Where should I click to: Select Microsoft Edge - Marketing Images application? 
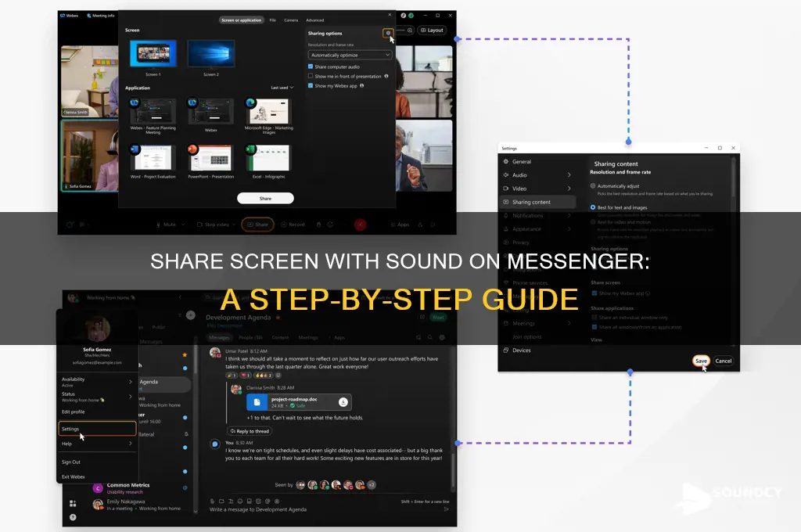tap(269, 111)
